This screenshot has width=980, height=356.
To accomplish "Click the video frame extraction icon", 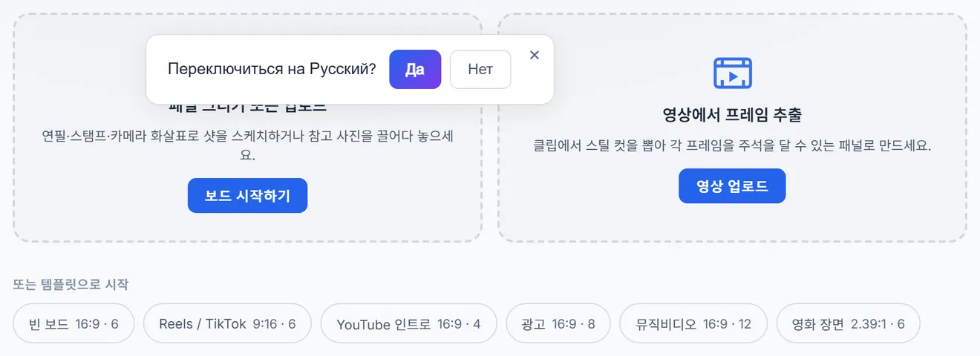I will [x=733, y=73].
